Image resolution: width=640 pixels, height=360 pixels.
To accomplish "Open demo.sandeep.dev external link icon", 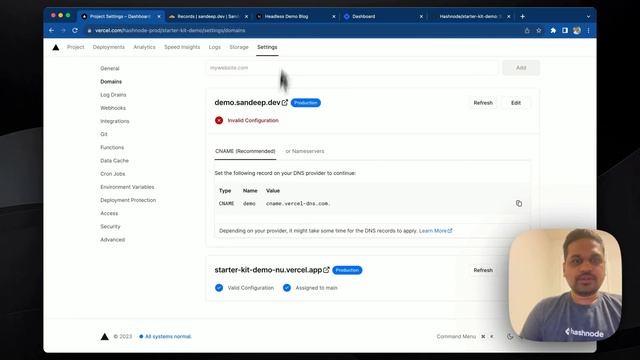I will 285,102.
